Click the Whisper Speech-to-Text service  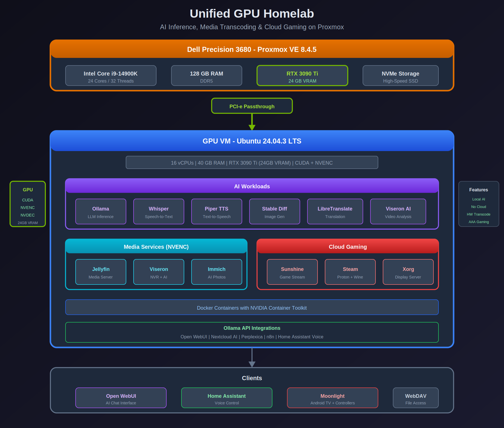pyautogui.click(x=158, y=211)
